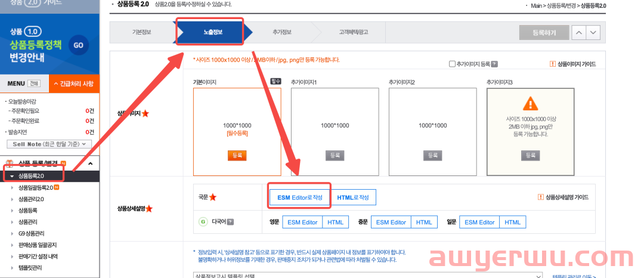Click the 주문확인필요 0건 count
The width and height of the screenshot is (644, 278).
(89, 110)
